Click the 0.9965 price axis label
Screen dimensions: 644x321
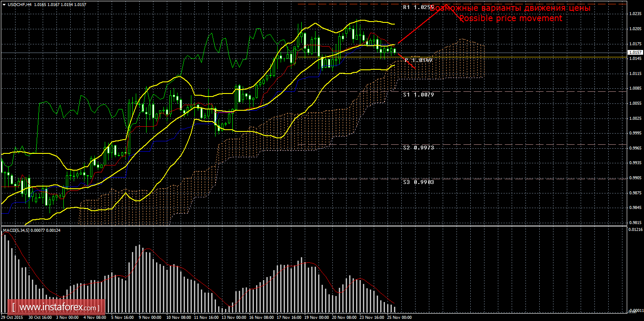tap(635, 148)
